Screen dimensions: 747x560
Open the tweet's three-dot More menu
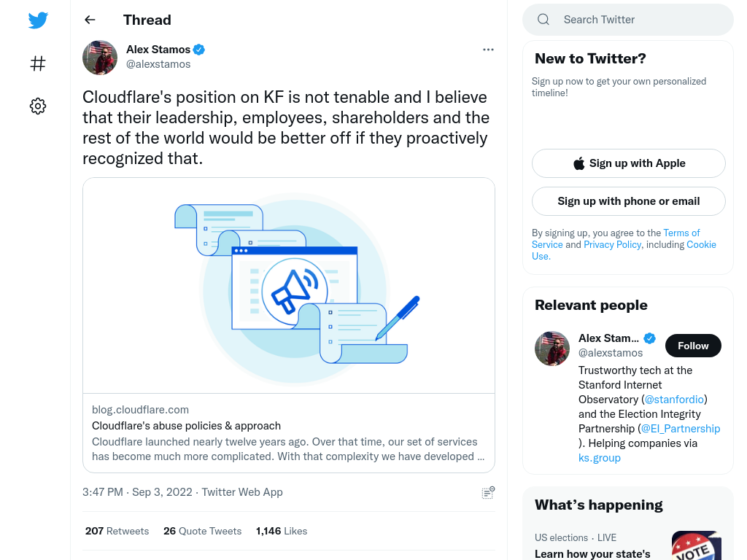coord(488,50)
